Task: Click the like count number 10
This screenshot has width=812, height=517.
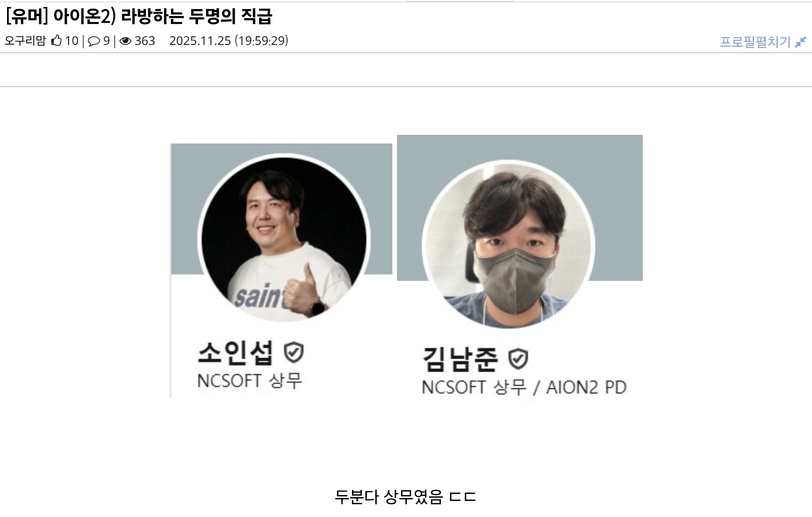Action: coord(71,41)
